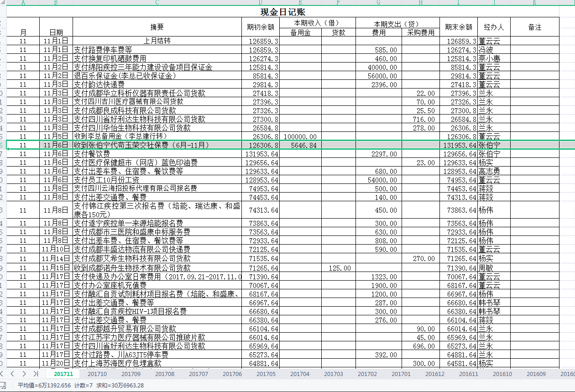Go to next sheet tab arrow
Viewport: 575px width, 392px height.
(24, 374)
